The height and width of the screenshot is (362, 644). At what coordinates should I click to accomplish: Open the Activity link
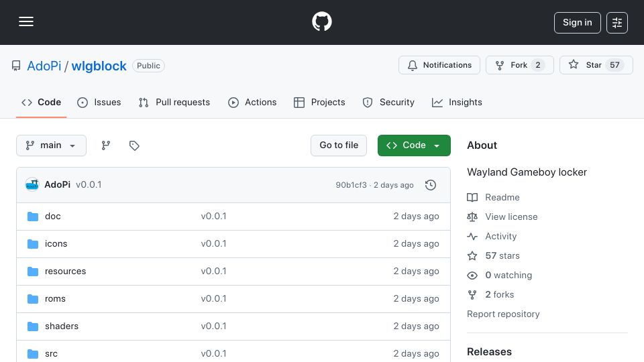(492, 237)
